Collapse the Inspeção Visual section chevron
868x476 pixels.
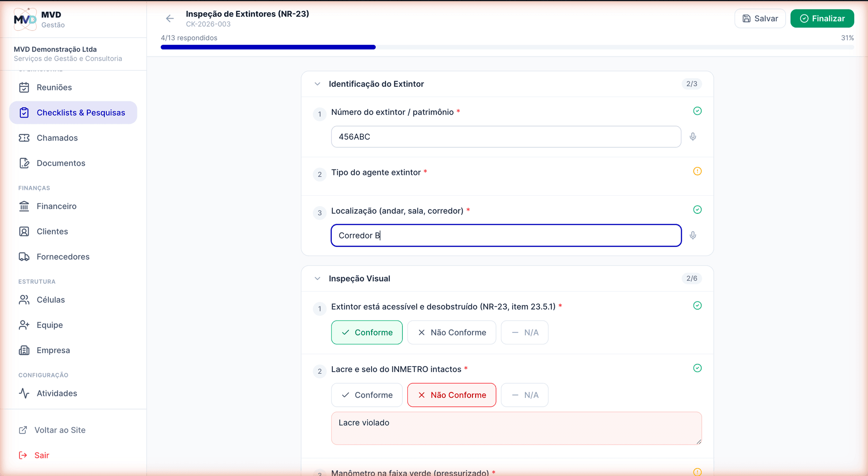(x=317, y=278)
